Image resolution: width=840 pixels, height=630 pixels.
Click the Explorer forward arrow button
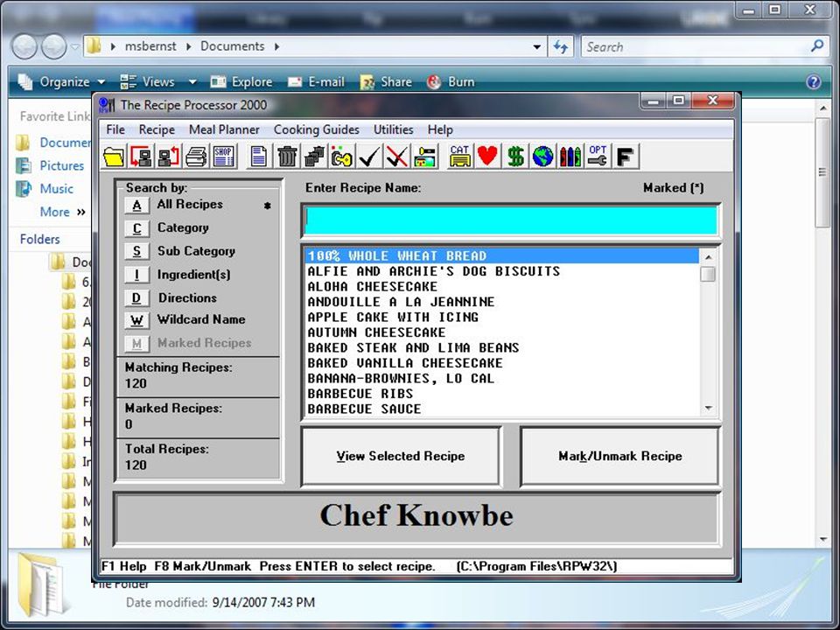(x=54, y=46)
